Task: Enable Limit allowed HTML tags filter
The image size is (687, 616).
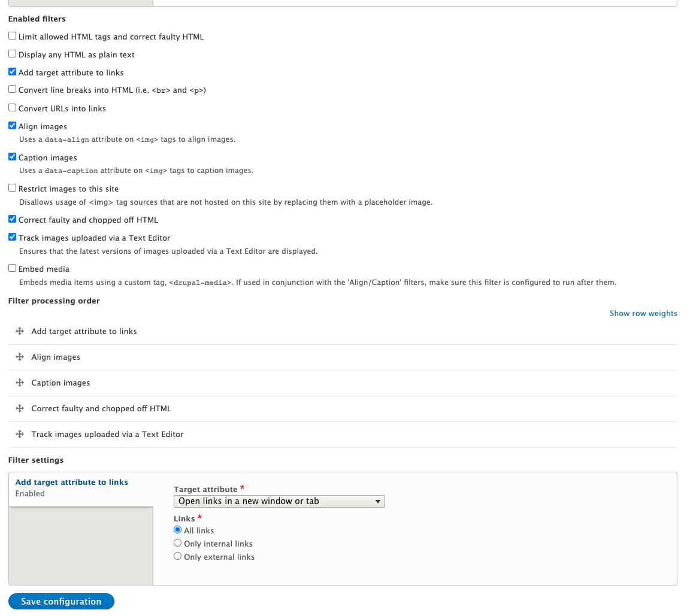Action: 11,35
